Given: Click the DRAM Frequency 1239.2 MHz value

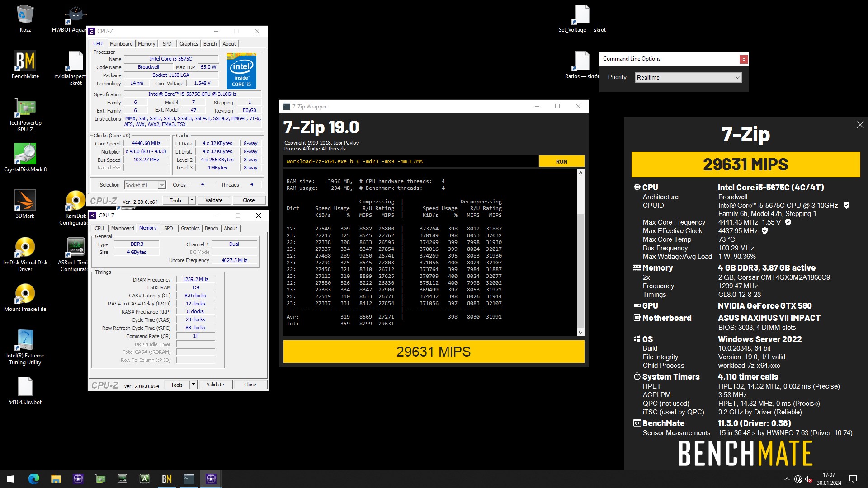Looking at the screenshot, I should point(195,280).
